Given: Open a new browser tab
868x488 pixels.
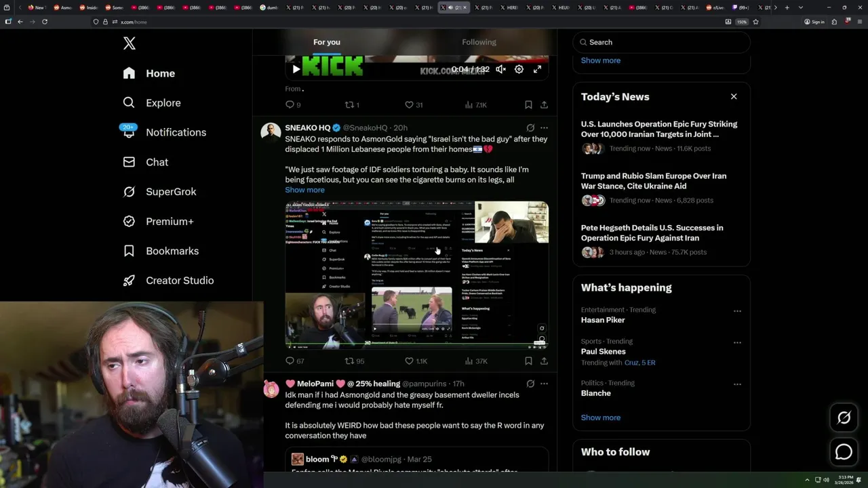Looking at the screenshot, I should (787, 7).
